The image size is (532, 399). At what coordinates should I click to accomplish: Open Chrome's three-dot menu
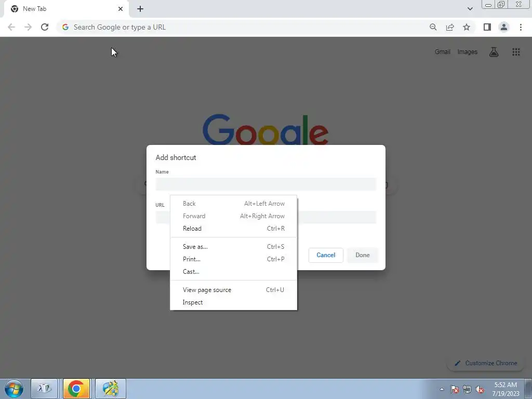pos(521,27)
